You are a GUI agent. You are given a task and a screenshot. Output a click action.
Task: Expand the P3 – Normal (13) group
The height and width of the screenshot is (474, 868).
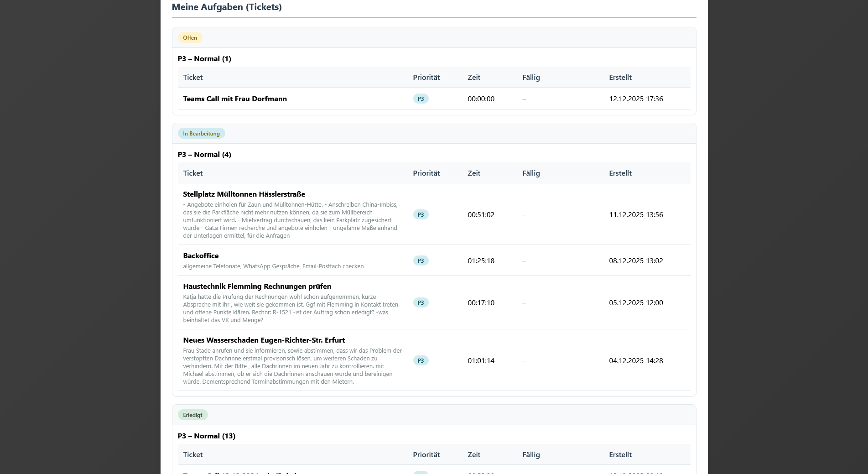206,436
